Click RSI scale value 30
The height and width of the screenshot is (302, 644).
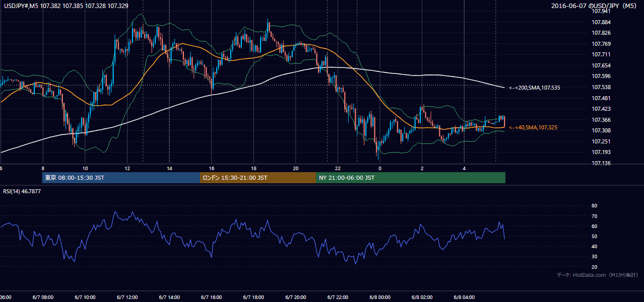point(594,256)
